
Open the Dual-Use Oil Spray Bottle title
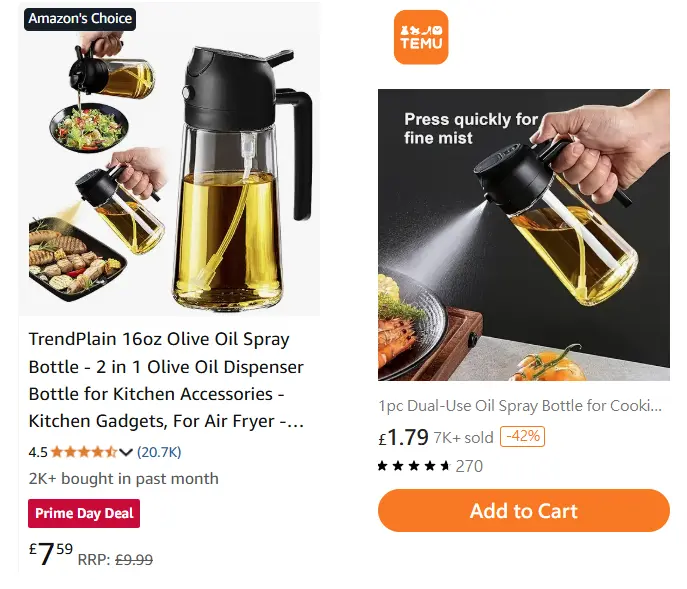tap(520, 406)
